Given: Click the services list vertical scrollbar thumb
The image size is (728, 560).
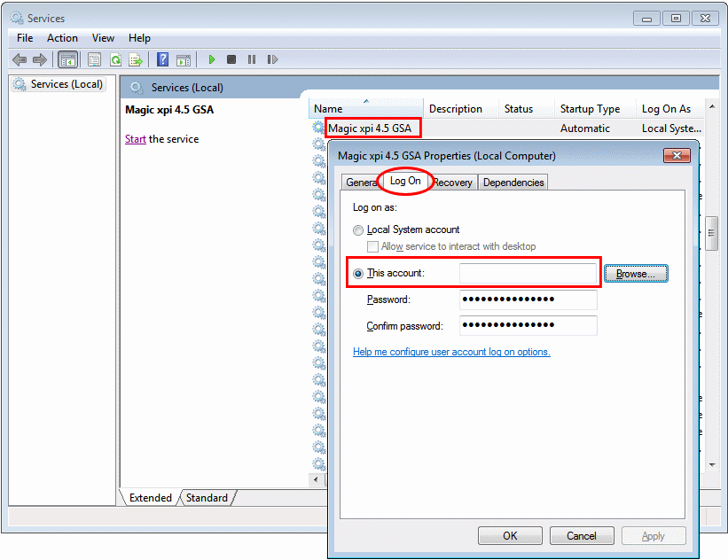Looking at the screenshot, I should pos(711,233).
